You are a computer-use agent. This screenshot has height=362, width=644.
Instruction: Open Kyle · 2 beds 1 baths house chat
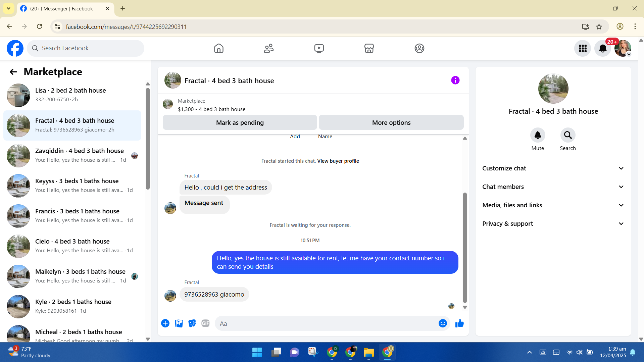point(72,307)
